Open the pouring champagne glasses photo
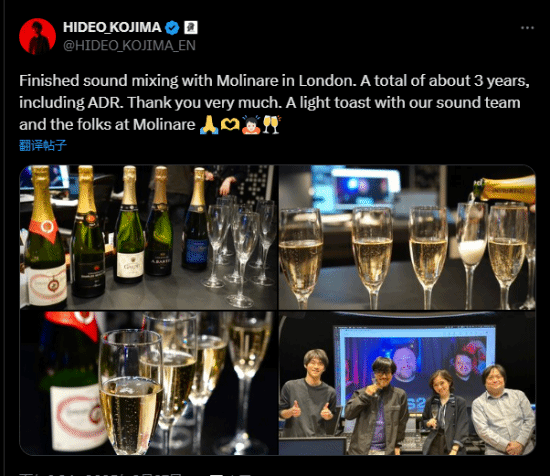Viewport: 550px width, 476px height. (407, 237)
